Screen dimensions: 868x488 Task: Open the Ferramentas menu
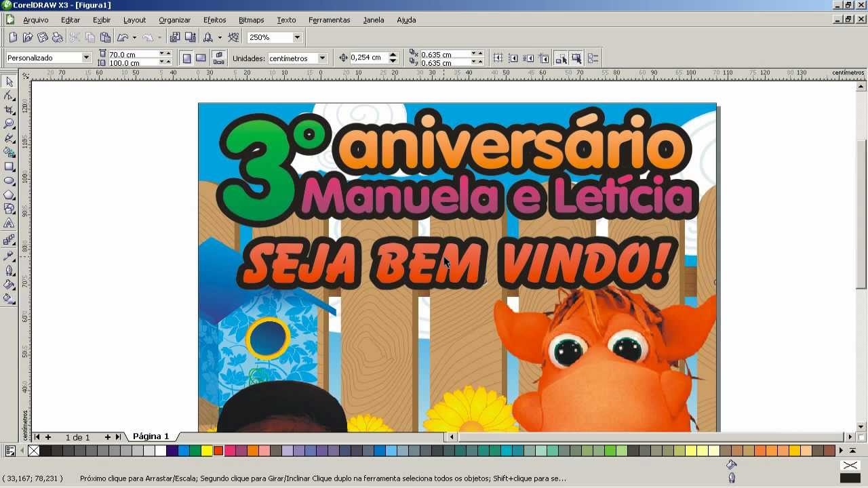tap(329, 20)
